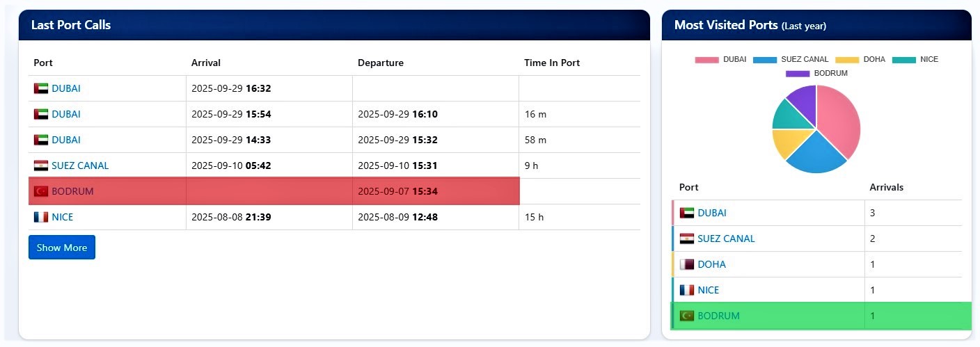Toggle DUBAI pink legend swatch in chart
This screenshot has height=347, width=980.
coord(706,60)
